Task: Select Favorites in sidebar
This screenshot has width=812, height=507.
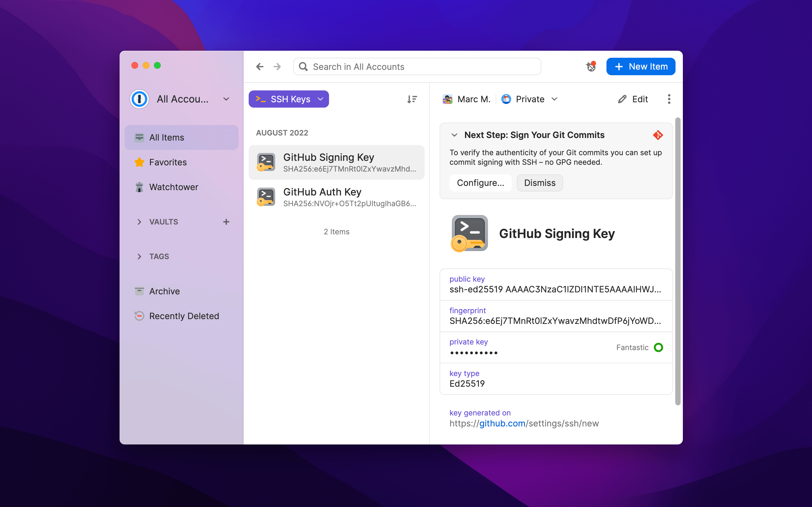Action: (x=168, y=162)
